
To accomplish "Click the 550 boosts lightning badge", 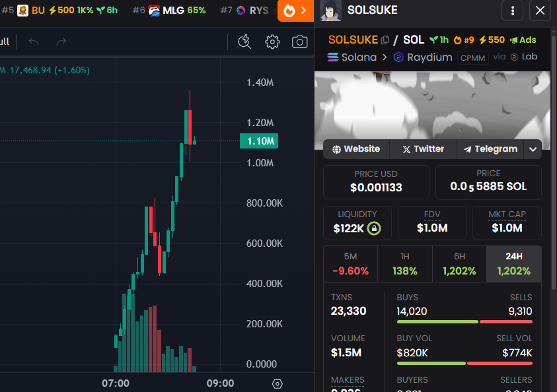I will pos(492,40).
